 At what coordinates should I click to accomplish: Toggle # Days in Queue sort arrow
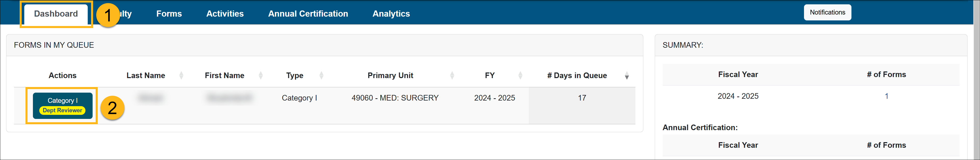click(626, 76)
